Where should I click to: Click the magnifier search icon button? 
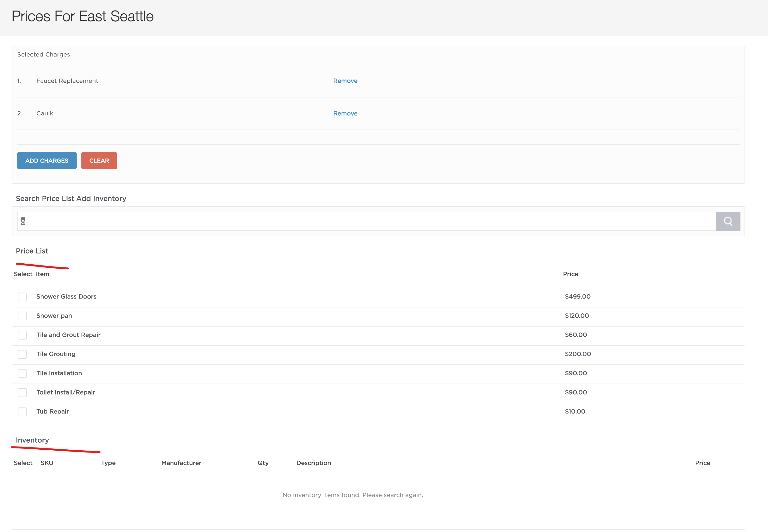click(728, 221)
